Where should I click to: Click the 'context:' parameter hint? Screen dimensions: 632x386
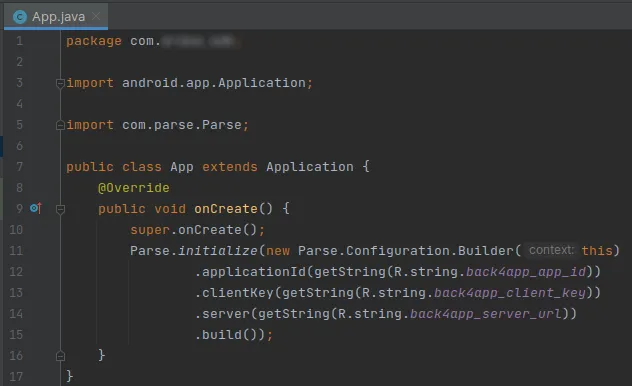[x=551, y=250]
